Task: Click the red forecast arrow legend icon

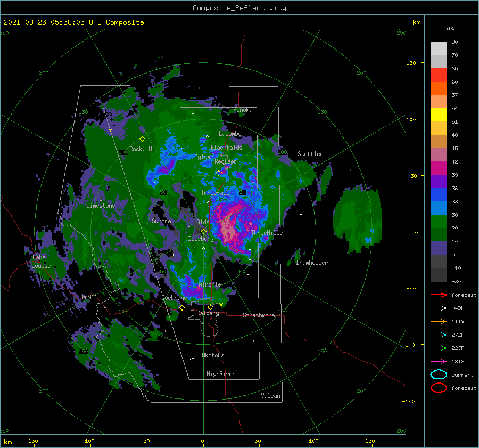Action: coord(439,295)
